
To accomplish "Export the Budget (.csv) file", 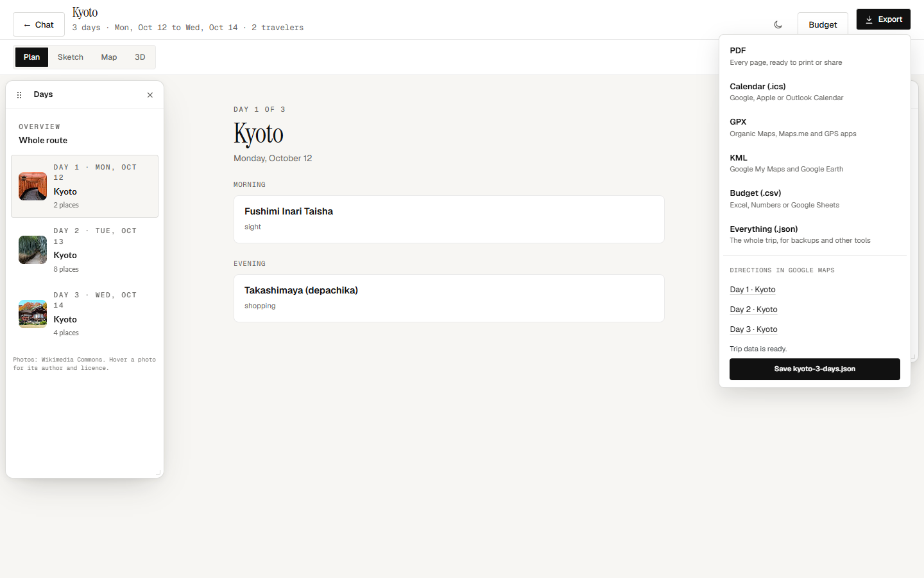I will pyautogui.click(x=814, y=198).
